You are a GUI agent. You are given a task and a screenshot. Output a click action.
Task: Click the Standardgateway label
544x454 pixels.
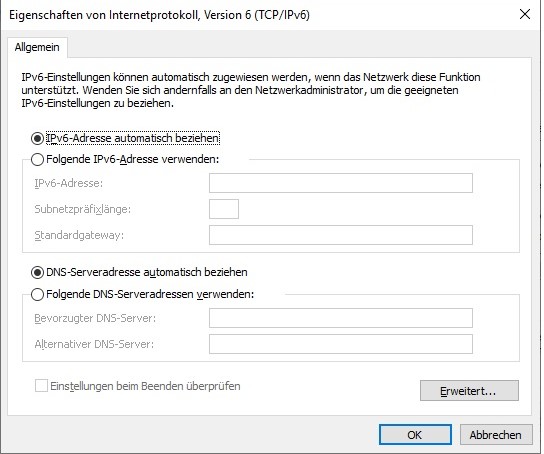(x=79, y=235)
